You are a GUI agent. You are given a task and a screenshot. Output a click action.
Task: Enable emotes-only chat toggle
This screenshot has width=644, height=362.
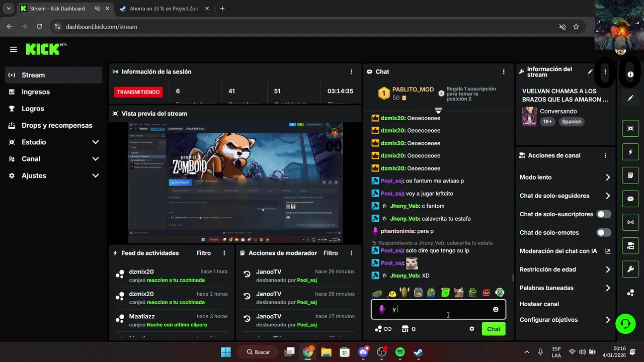[604, 233]
